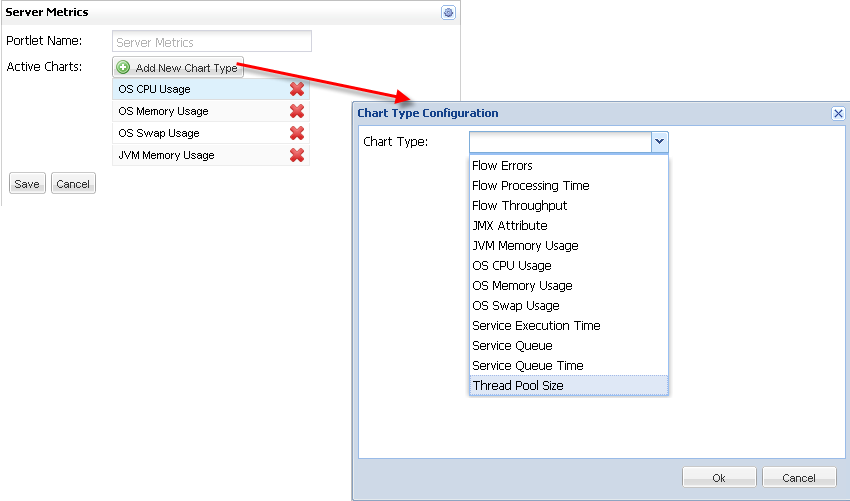
Task: Remove the OS Swap Usage chart
Action: coord(297,133)
